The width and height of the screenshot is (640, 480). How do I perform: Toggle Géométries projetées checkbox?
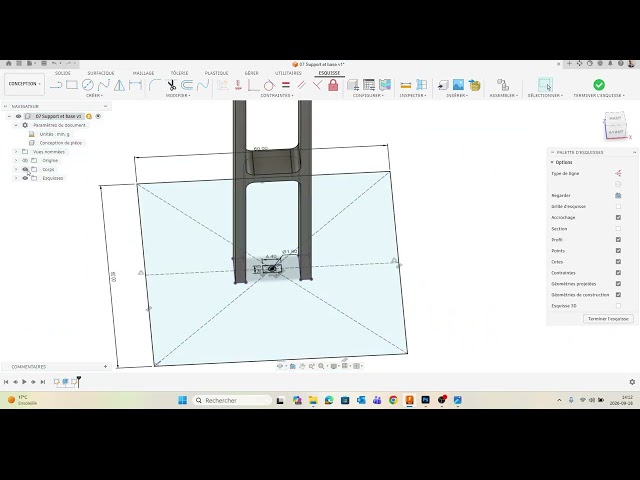618,284
